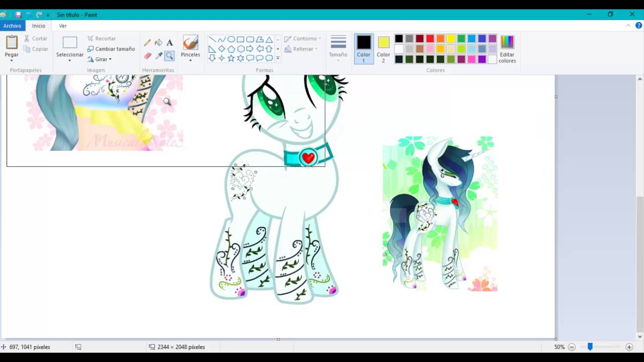Select the Eraser tool
This screenshot has height=362, width=644.
(x=147, y=56)
